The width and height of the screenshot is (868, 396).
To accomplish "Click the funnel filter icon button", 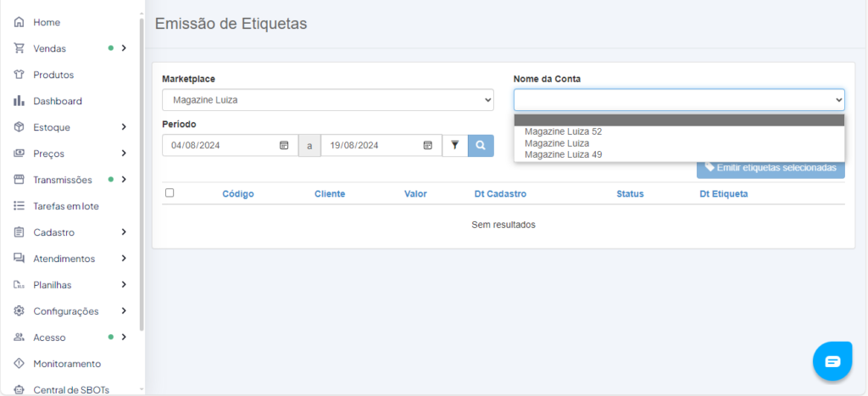I will tap(455, 145).
